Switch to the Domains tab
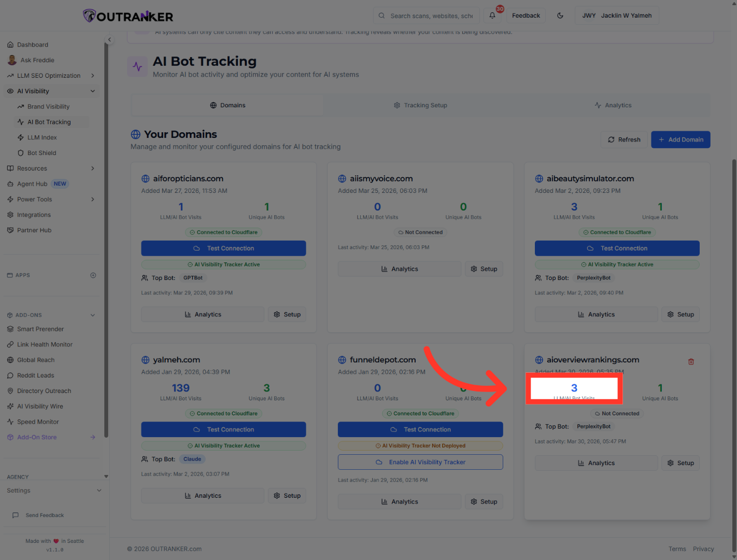Image resolution: width=737 pixels, height=560 pixels. point(228,105)
